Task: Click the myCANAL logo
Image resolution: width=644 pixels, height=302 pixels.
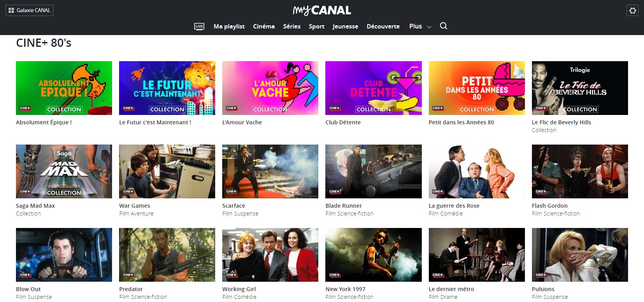Action: click(322, 11)
